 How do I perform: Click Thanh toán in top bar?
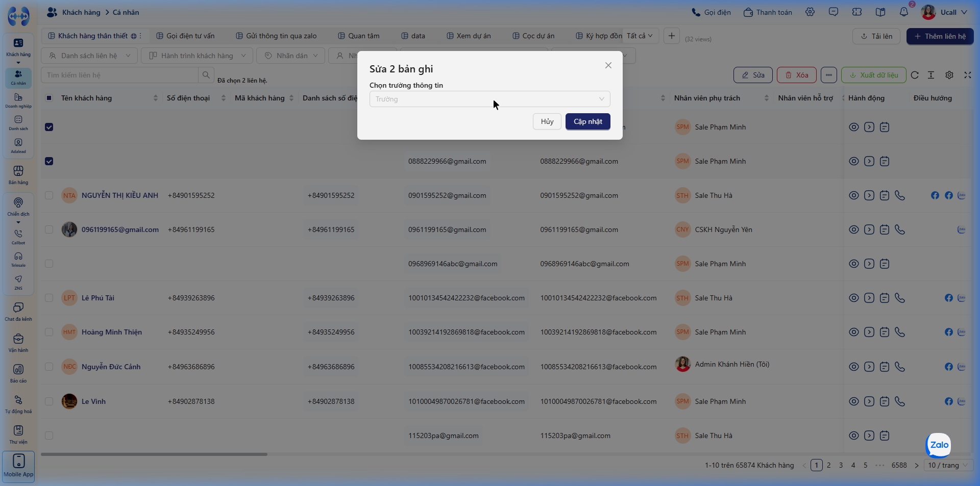[768, 12]
